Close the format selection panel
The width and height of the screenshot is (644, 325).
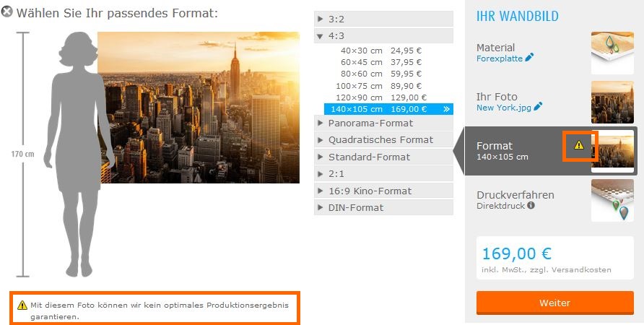7,13
